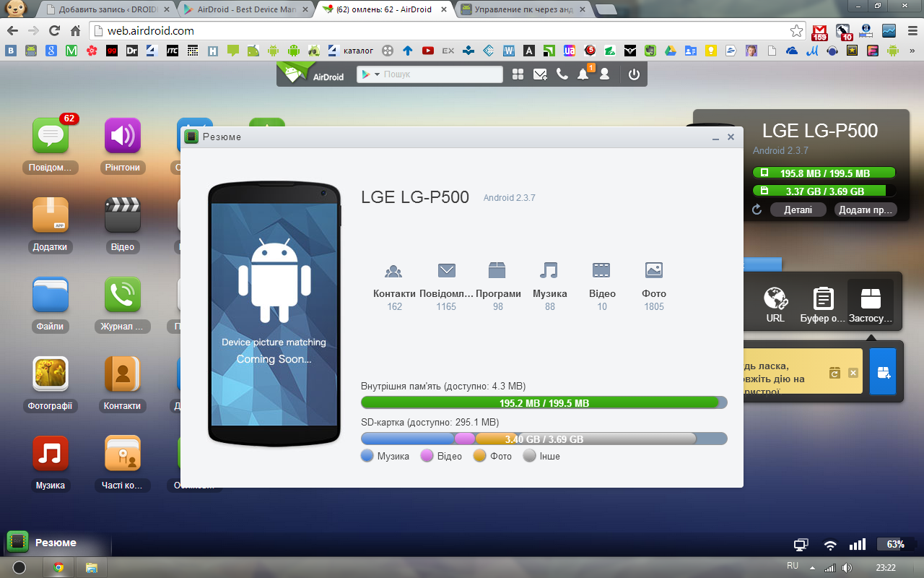Open the Файли folder desktop icon
This screenshot has width=924, height=578.
(x=51, y=296)
